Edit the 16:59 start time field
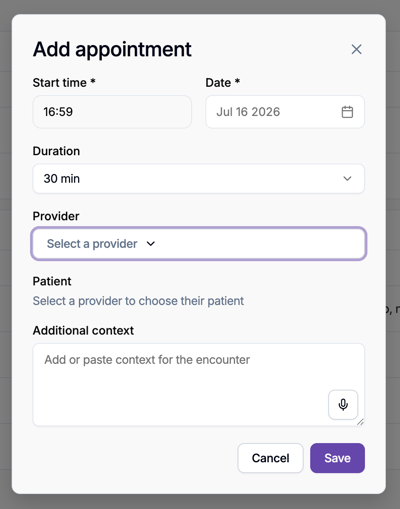Screen dimensions: 400x509 click(x=112, y=112)
